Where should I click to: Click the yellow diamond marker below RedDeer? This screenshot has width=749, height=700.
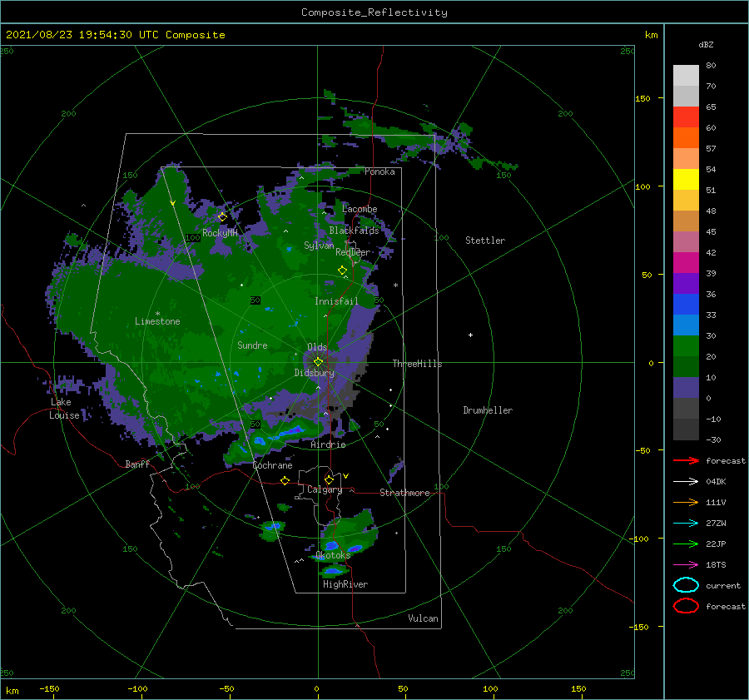(x=343, y=270)
